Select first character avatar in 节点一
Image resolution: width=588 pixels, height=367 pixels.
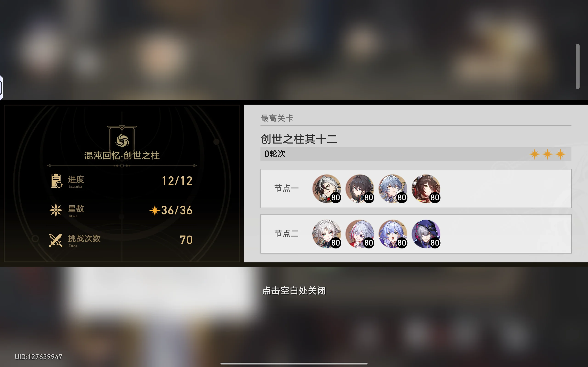pos(327,189)
